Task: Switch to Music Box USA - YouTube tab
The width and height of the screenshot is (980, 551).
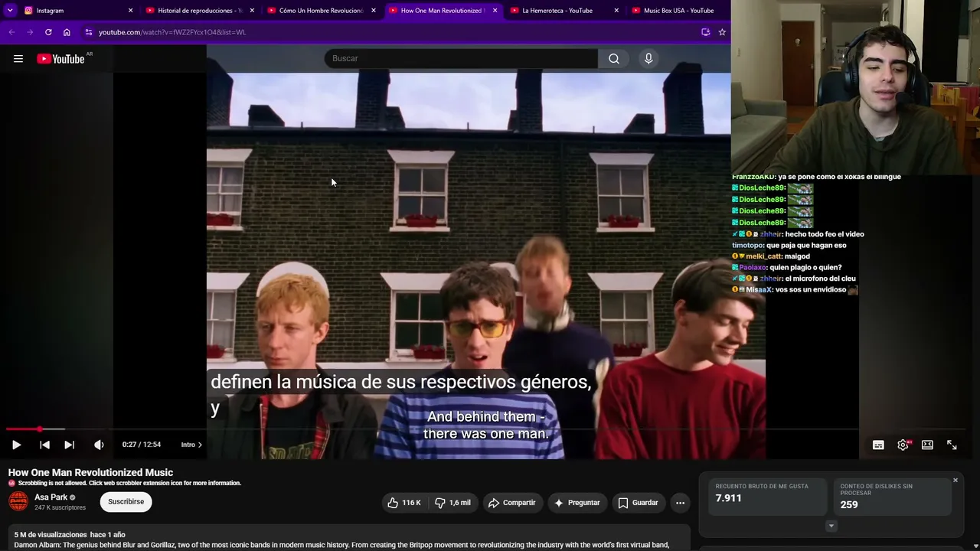Action: click(x=678, y=11)
